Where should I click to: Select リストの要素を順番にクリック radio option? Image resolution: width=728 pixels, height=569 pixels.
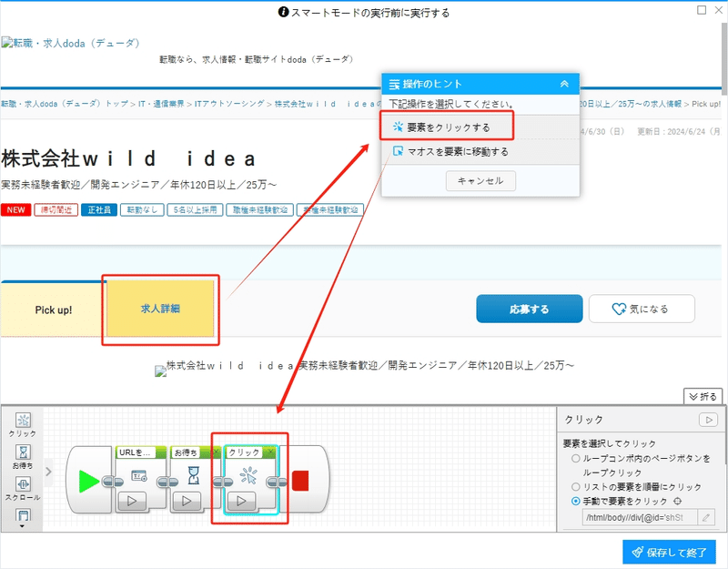click(x=576, y=487)
